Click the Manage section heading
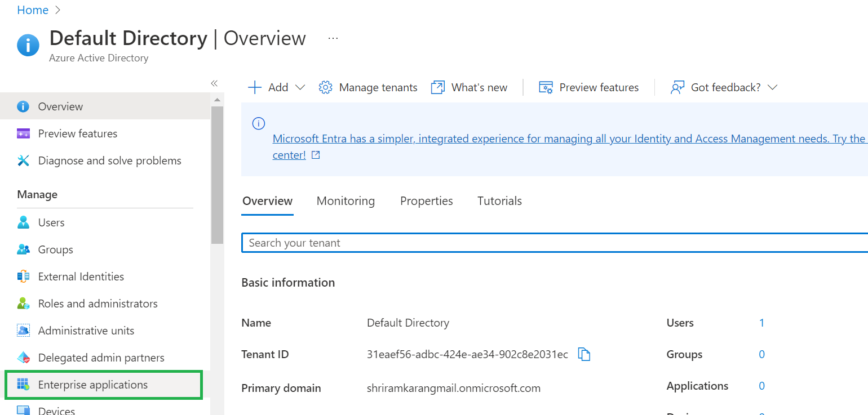 point(37,194)
